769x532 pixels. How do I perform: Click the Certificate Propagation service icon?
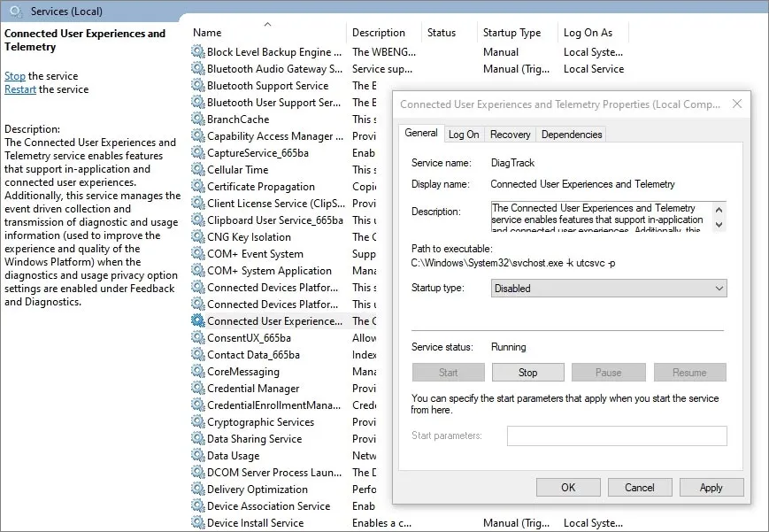point(196,186)
